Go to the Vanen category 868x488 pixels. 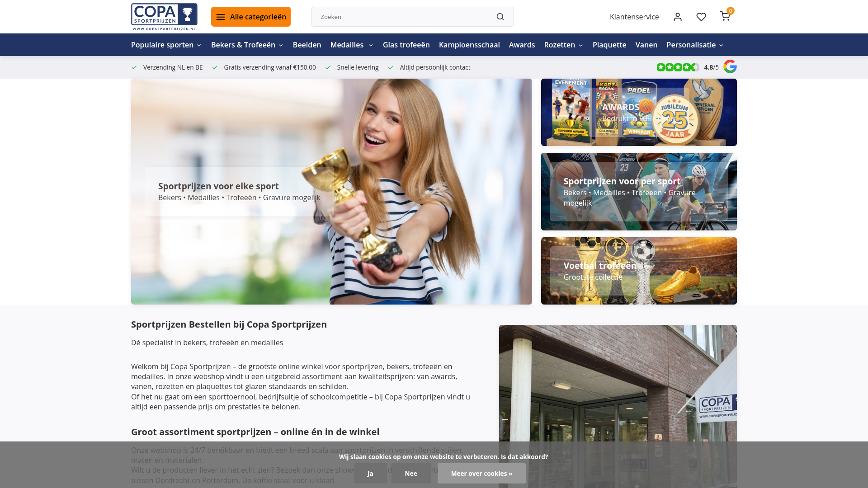[646, 45]
